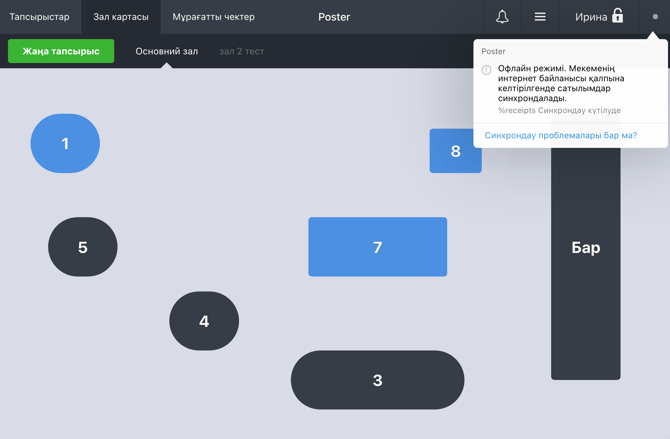This screenshot has height=439, width=670.
Task: Select blue rectangular table 7
Action: pyautogui.click(x=378, y=247)
